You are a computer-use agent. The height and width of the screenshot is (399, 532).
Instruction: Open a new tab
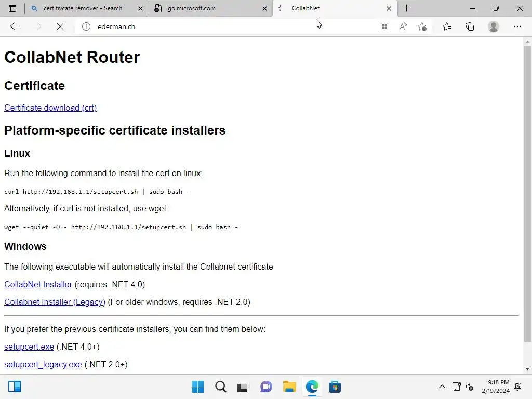click(406, 8)
